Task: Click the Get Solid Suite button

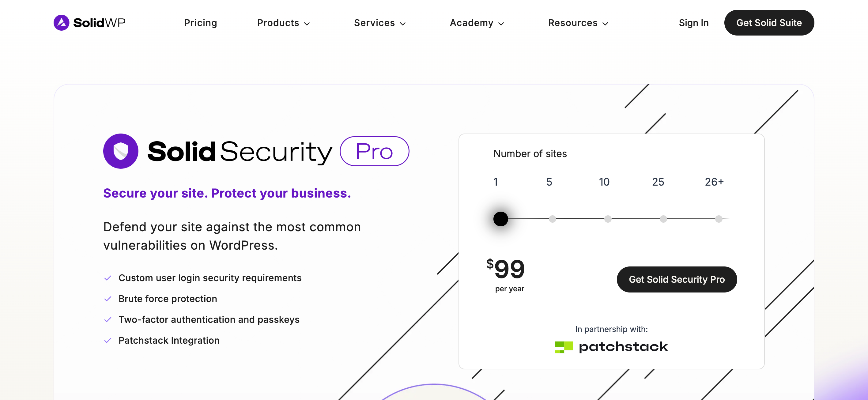Action: tap(768, 23)
